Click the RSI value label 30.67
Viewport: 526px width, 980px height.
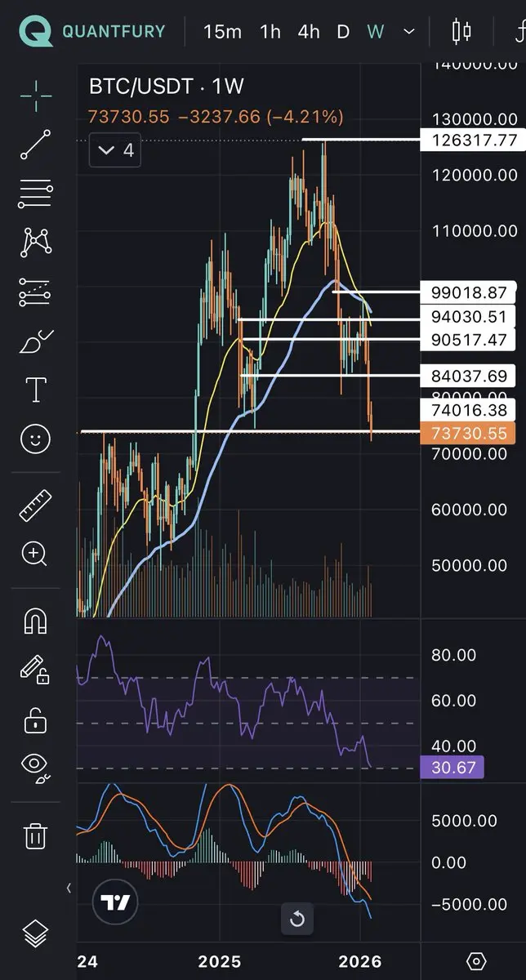452,768
